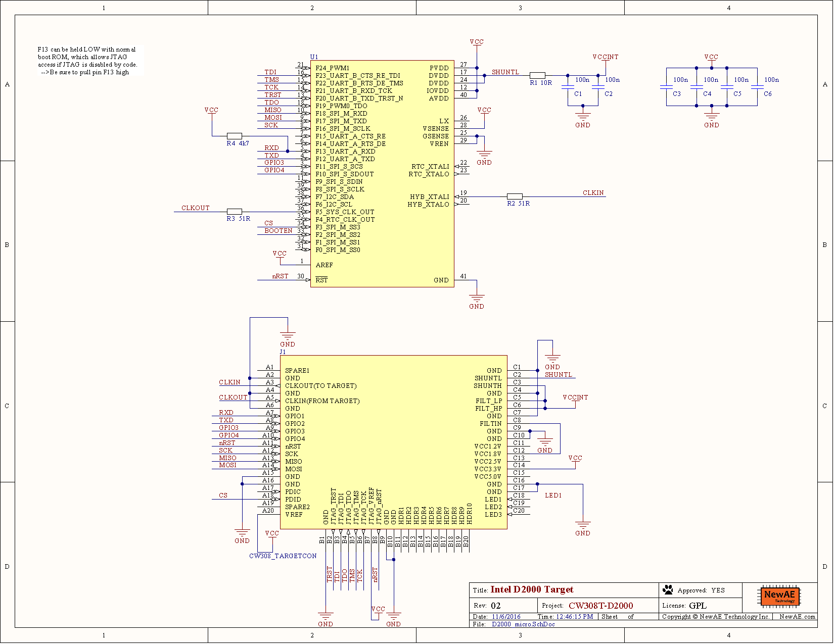Select the R3 51R resistor symbol
The width and height of the screenshot is (834, 644).
pyautogui.click(x=234, y=212)
